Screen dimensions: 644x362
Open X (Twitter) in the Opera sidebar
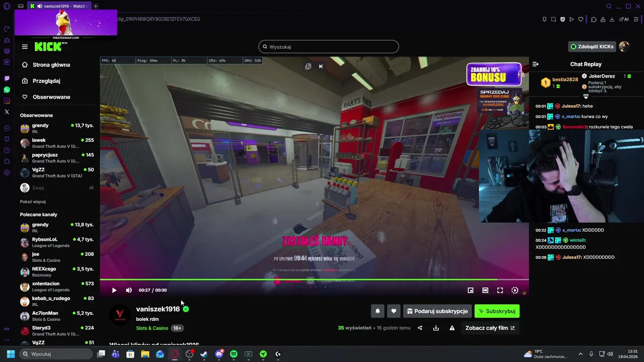click(x=7, y=112)
